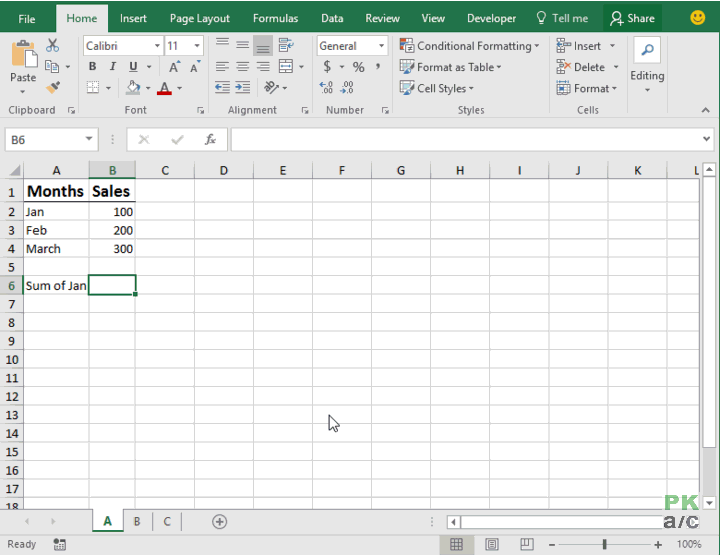Increase font size with large A
This screenshot has width=720, height=555.
pyautogui.click(x=174, y=67)
